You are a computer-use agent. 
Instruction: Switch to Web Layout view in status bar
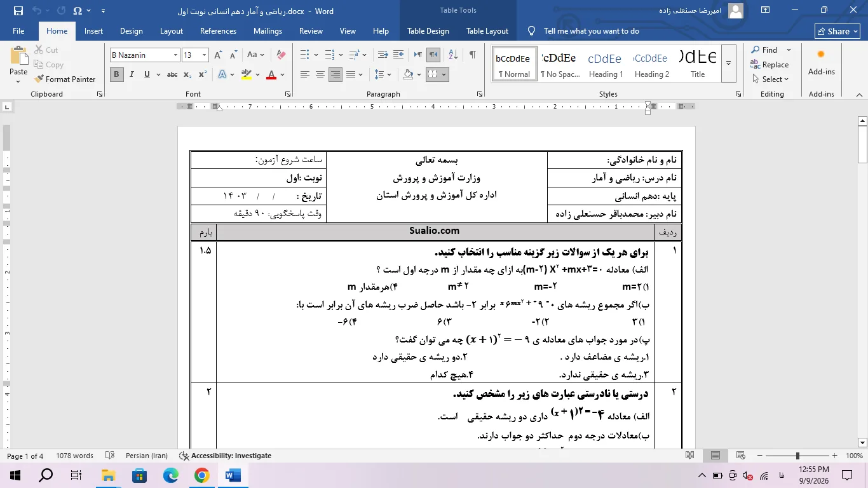[x=741, y=456]
